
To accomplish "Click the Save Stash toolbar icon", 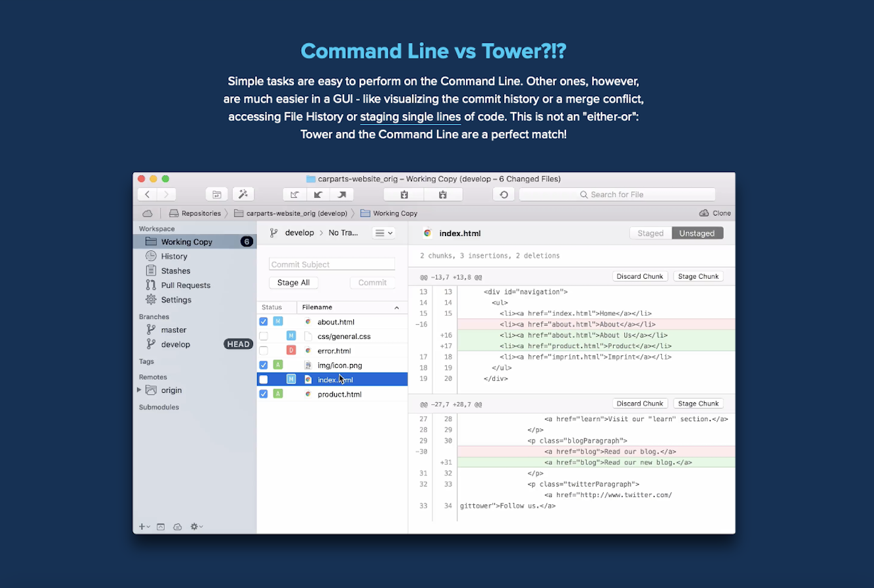I will click(x=404, y=194).
